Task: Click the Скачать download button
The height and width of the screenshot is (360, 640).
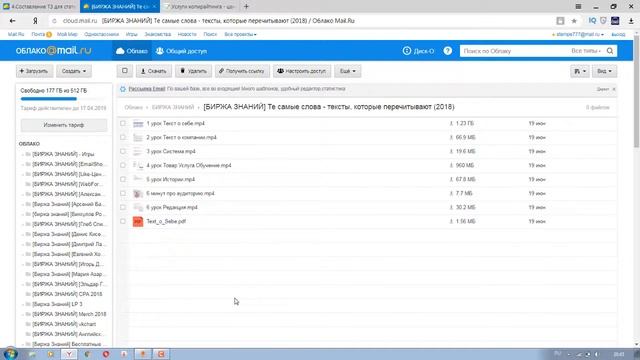Action: pos(153,71)
